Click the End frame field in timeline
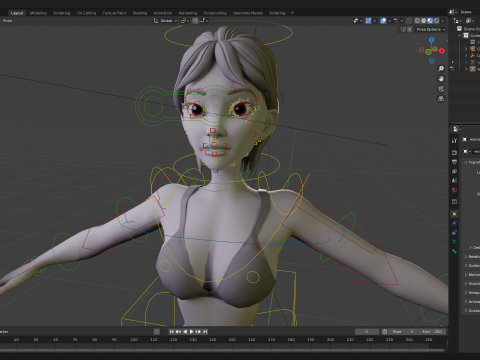This screenshot has width=480, height=360. [x=431, y=332]
